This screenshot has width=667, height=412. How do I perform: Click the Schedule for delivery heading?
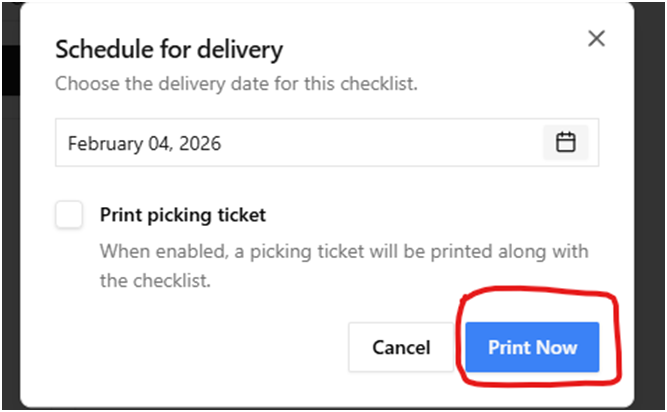(169, 48)
